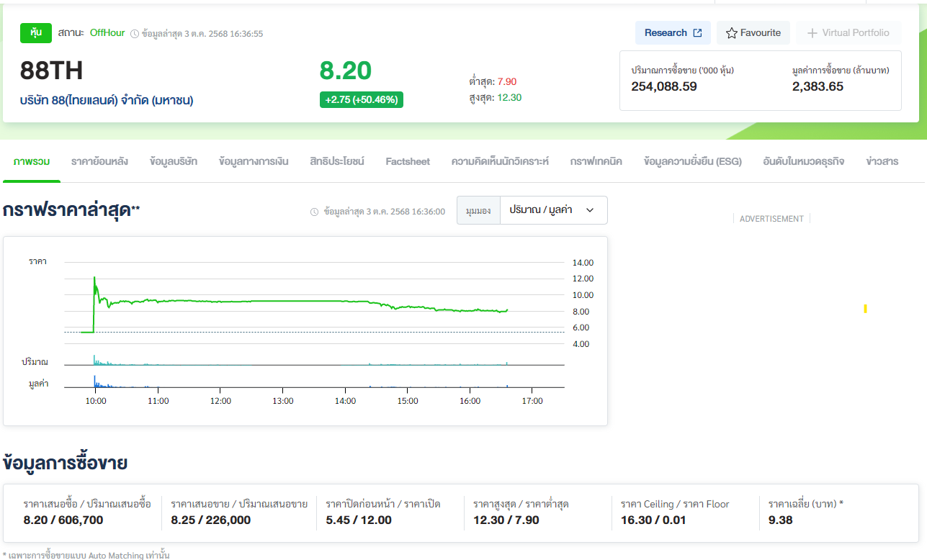Open the ปริมาณ / มูลค่า view dropdown
This screenshot has width=927, height=560.
(x=540, y=210)
